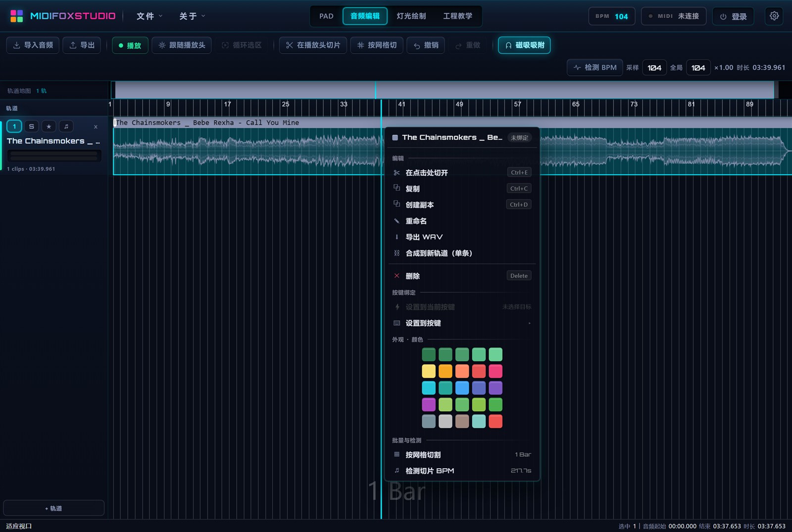
Task: Toggle track number 1 button
Action: point(14,126)
